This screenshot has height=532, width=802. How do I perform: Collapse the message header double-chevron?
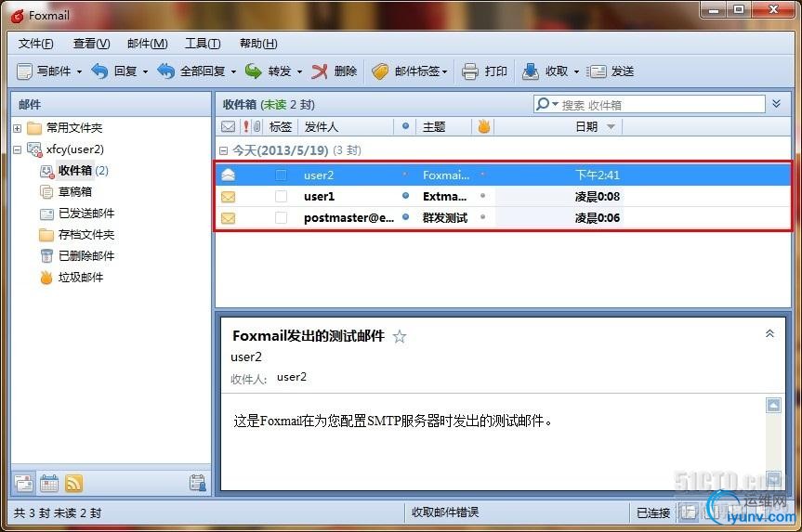[769, 333]
